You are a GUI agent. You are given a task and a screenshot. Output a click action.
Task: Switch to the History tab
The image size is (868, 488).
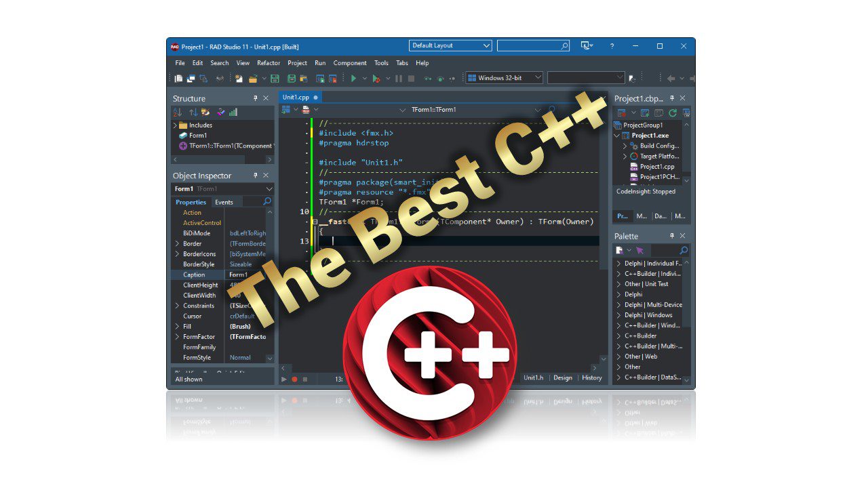[592, 378]
